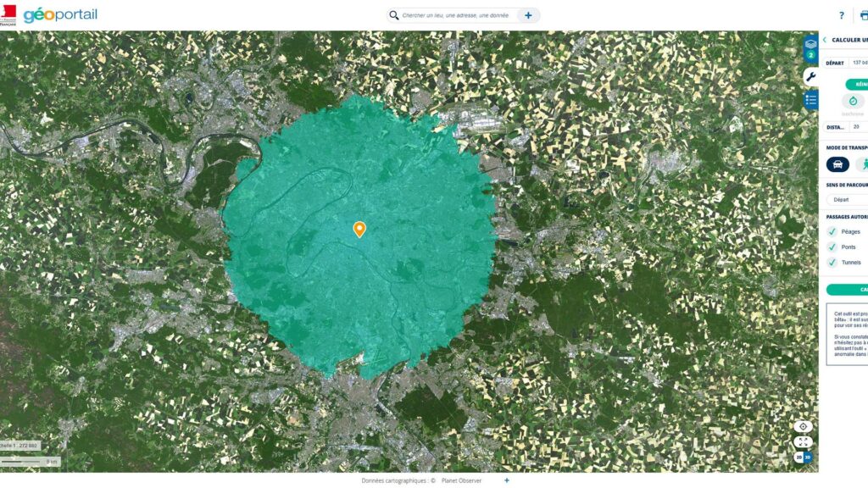This screenshot has width=868, height=488.
Task: Open the map legend list icon
Action: [x=810, y=100]
